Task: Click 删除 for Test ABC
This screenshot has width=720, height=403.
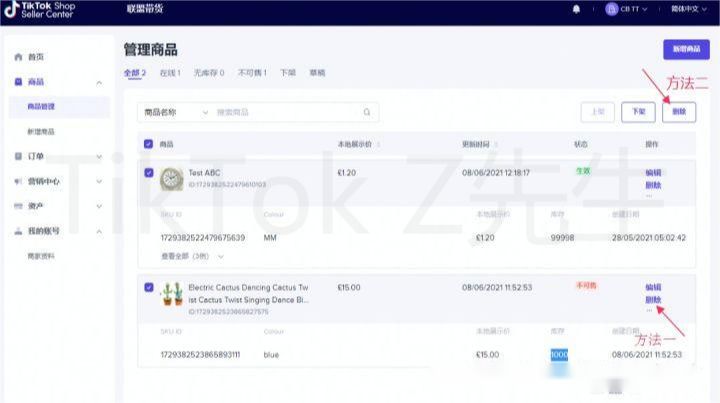Action: click(x=653, y=185)
